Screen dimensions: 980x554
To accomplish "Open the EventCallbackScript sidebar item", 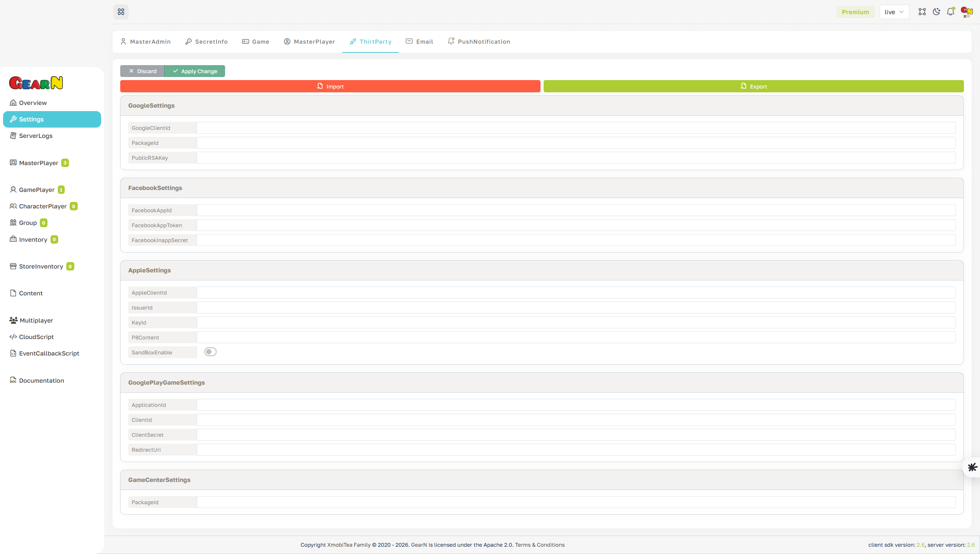I will [49, 353].
